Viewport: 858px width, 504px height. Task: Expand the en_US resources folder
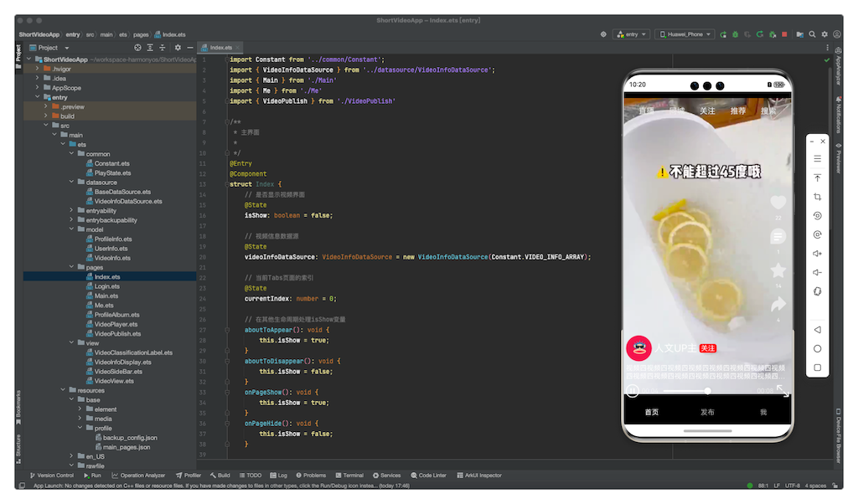(x=71, y=456)
